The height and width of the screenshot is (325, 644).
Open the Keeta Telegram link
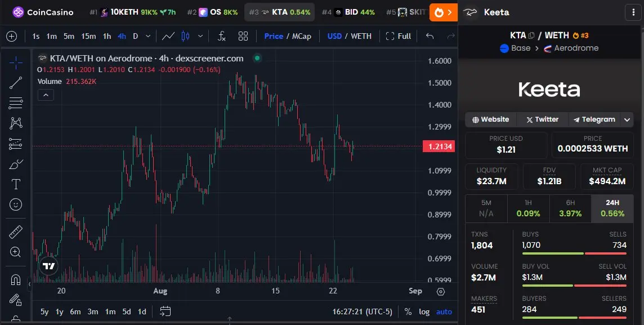pyautogui.click(x=594, y=119)
